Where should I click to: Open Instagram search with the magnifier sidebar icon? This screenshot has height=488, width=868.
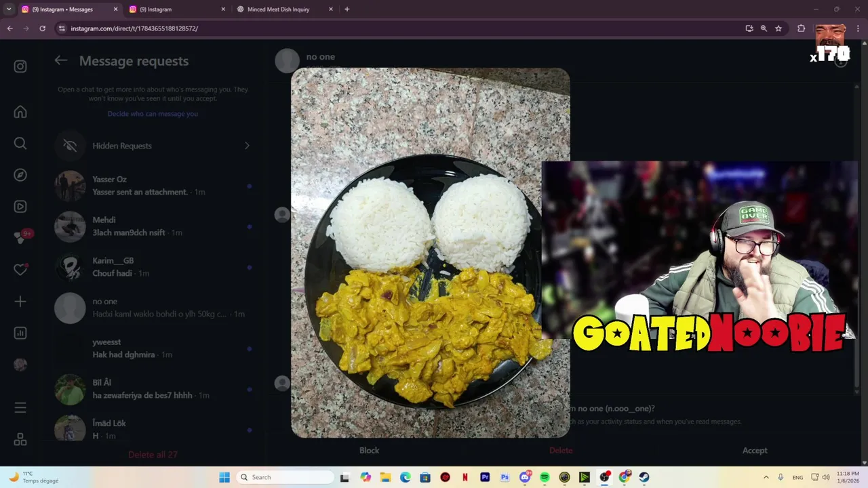[x=20, y=143]
